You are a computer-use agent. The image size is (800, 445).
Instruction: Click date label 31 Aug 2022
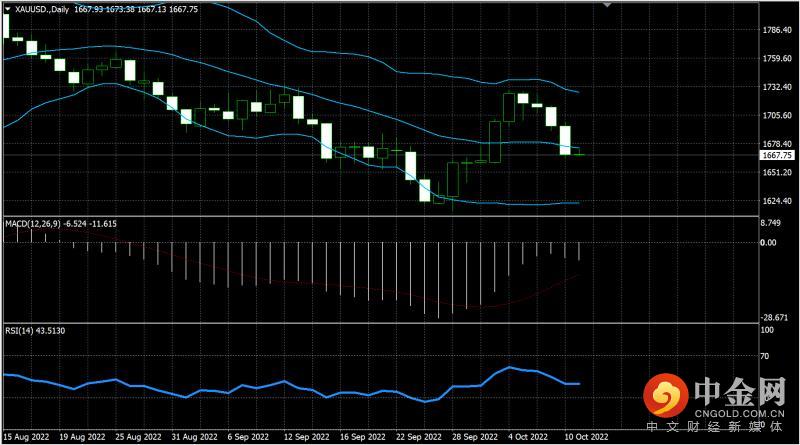pyautogui.click(x=194, y=437)
